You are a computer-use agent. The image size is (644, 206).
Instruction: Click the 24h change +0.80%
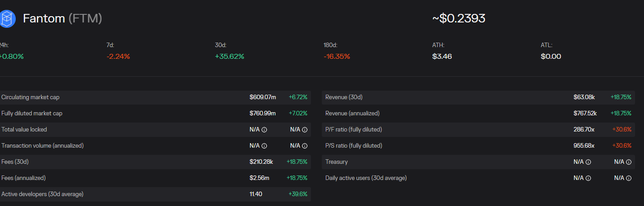(12, 57)
